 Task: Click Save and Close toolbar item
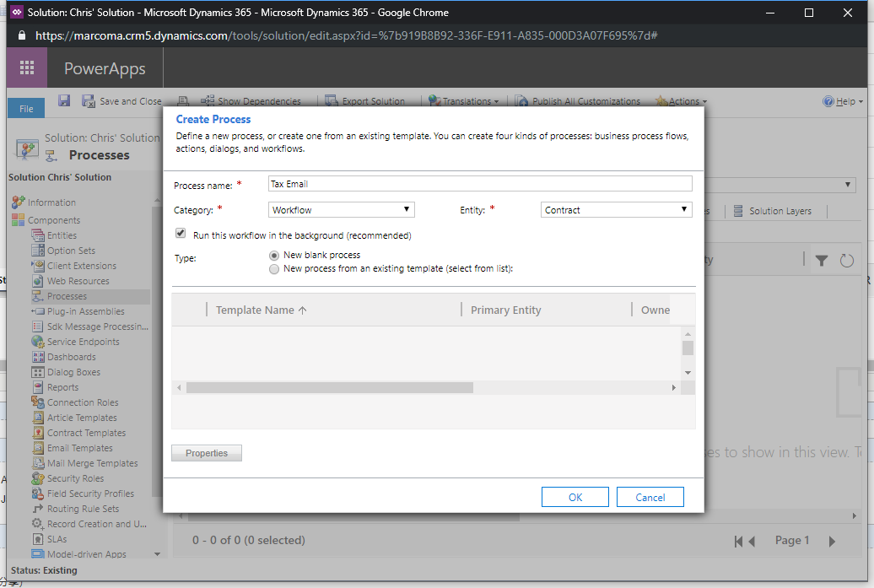click(121, 101)
